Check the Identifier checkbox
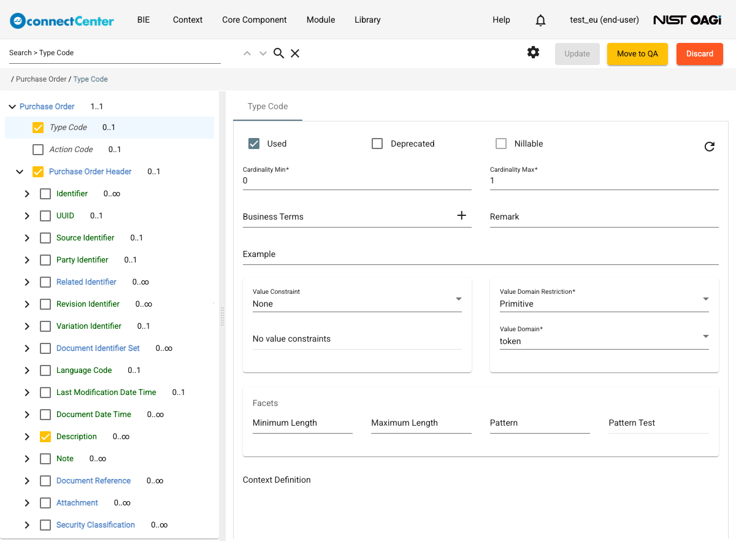The width and height of the screenshot is (736, 560). click(x=45, y=194)
